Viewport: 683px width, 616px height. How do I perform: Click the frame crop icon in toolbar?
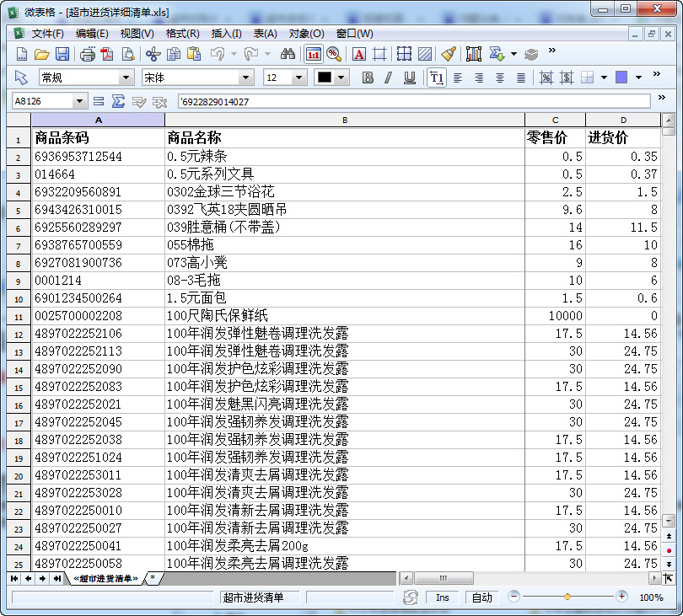[379, 55]
